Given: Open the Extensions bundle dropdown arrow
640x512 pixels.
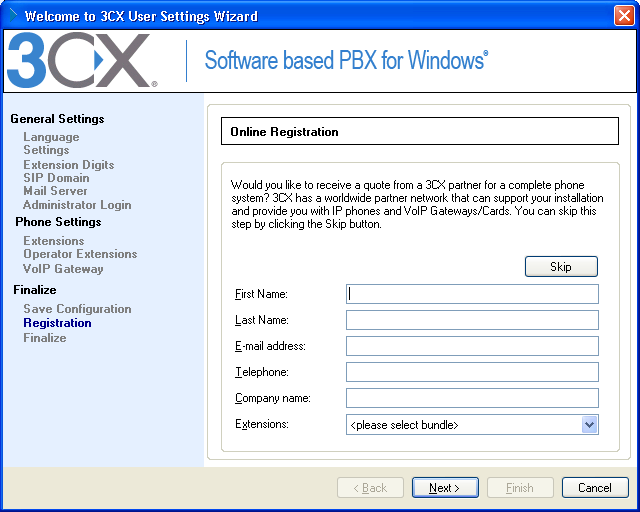Looking at the screenshot, I should pos(589,425).
